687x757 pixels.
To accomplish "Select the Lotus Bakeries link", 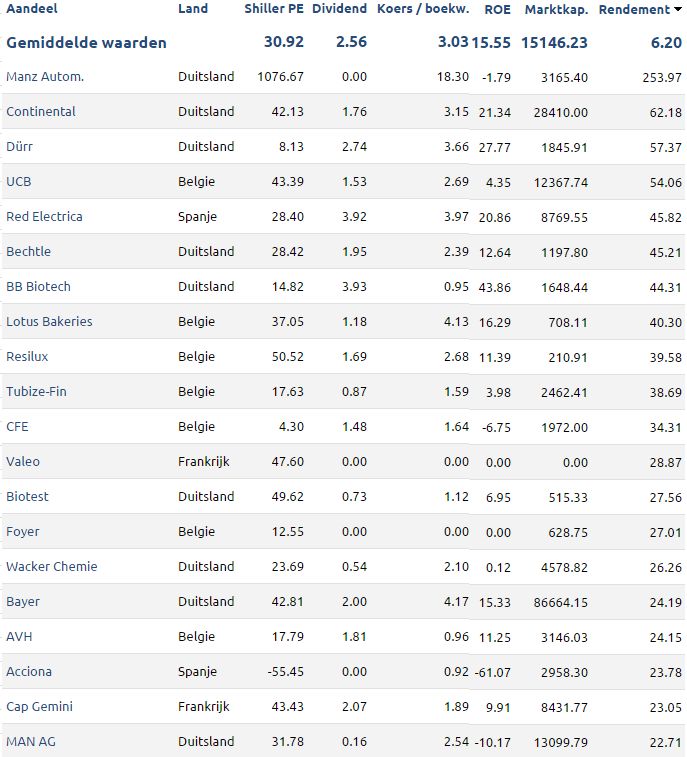I will (x=49, y=322).
